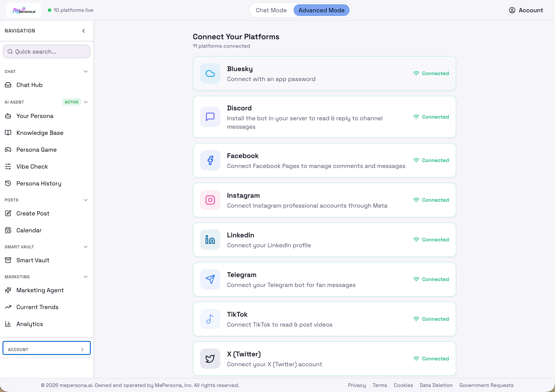Collapse the SMART VAULT section
Image resolution: width=555 pixels, height=392 pixels.
click(x=85, y=247)
